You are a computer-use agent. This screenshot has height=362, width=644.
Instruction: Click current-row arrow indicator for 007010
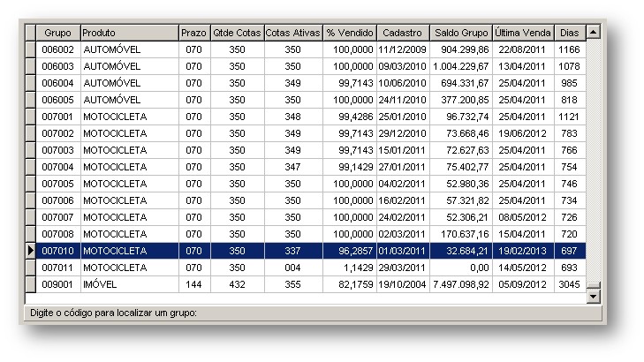pyautogui.click(x=31, y=251)
